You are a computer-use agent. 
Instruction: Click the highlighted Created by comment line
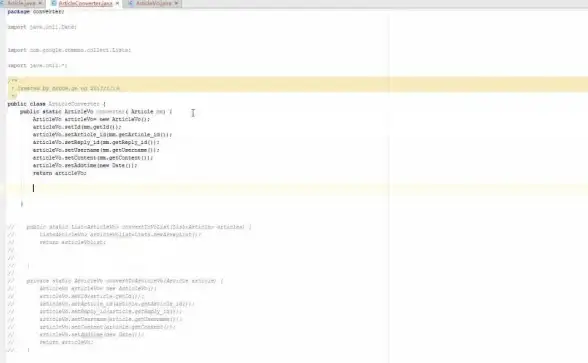(69, 88)
